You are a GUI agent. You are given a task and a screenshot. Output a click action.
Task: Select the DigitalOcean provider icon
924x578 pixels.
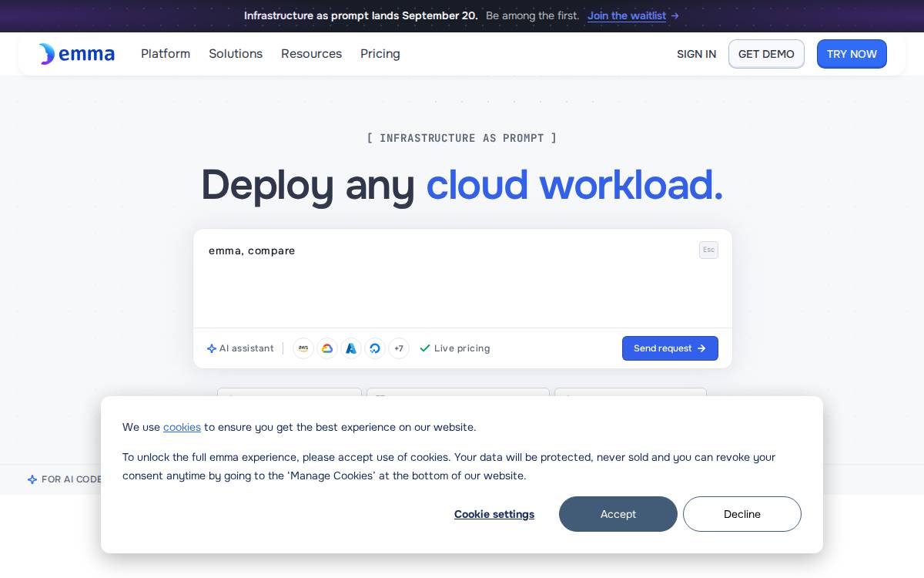(x=375, y=348)
